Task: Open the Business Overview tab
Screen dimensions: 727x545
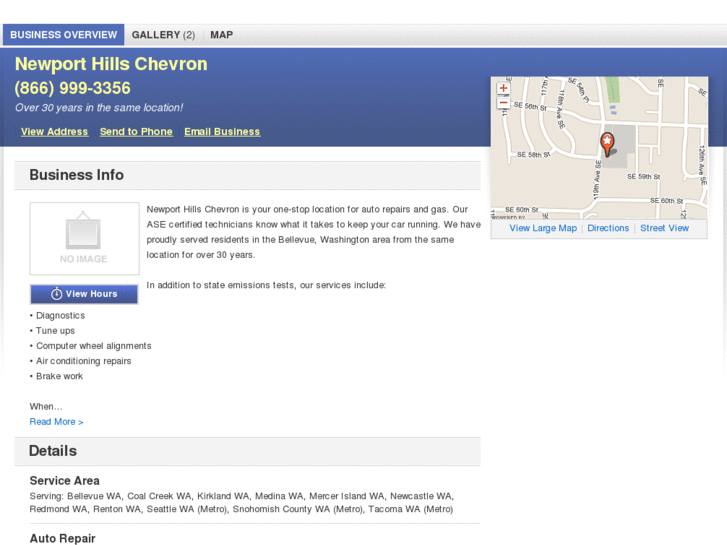Action: pos(64,35)
